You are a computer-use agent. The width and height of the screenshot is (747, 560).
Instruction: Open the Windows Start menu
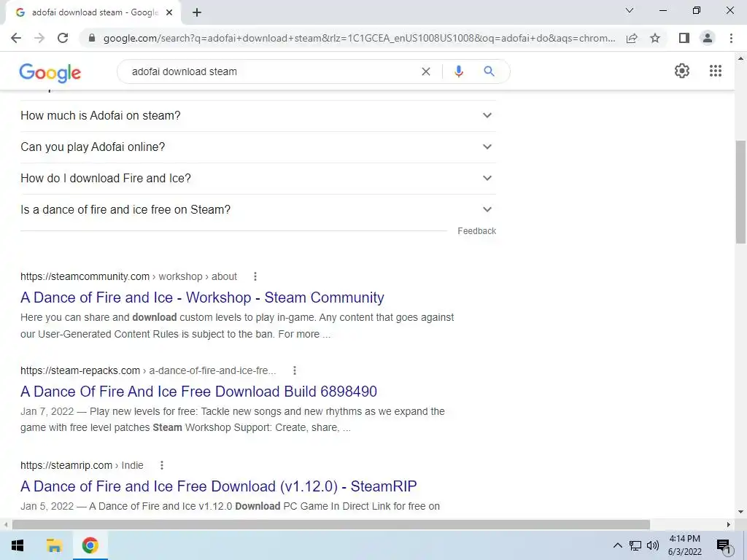pos(18,545)
